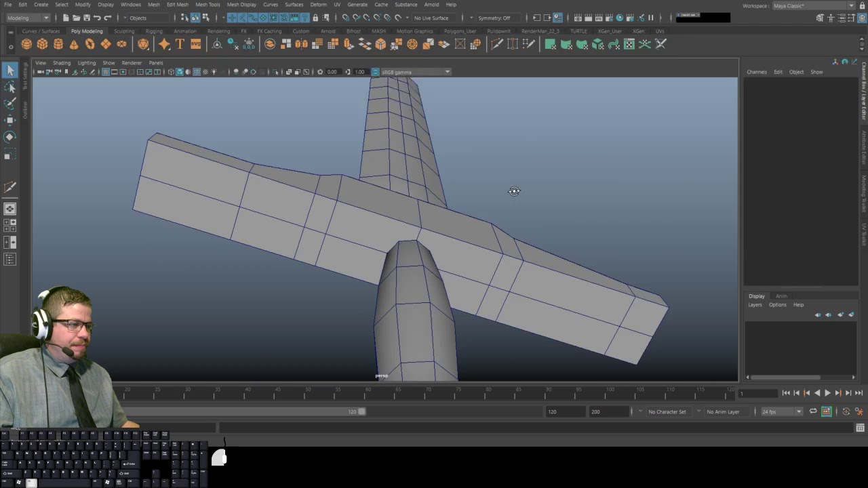Open the Workspace Maya Classic dropdown

[813, 5]
